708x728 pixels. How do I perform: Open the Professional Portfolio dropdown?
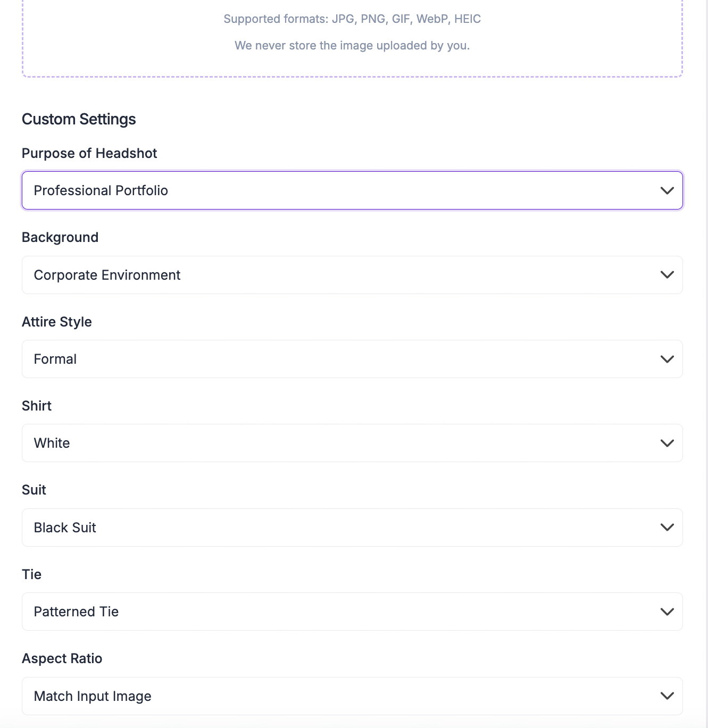coord(352,190)
